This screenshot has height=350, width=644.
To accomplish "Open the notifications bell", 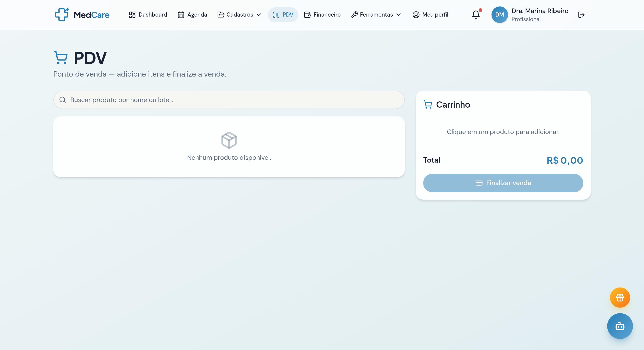I will tap(476, 14).
